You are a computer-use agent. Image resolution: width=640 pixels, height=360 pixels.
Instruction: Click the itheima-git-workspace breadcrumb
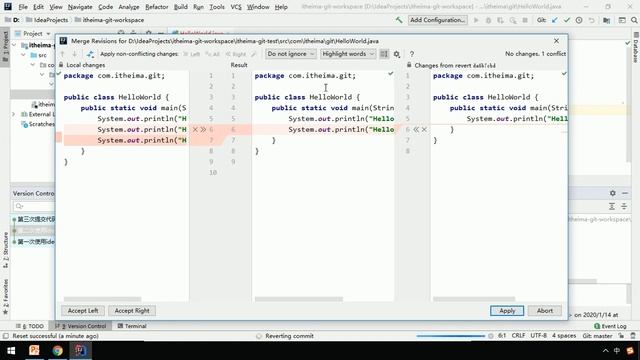coord(109,20)
